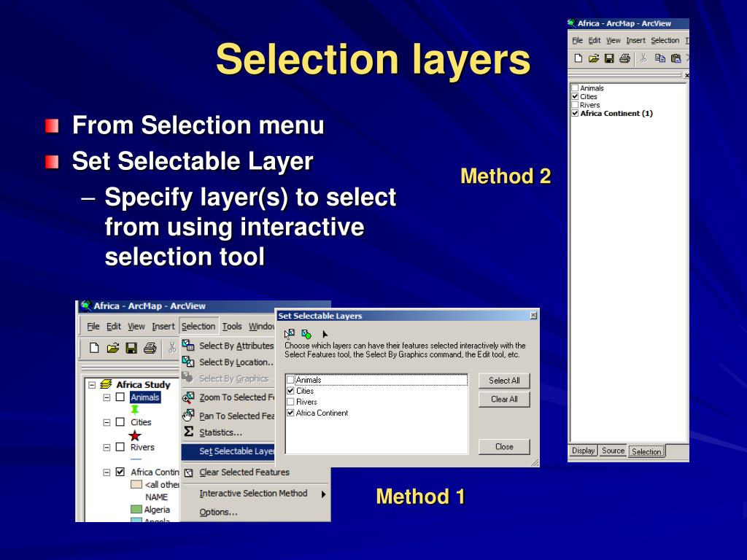
Task: Click Open folder icon in right ArcMap window
Action: coord(594,58)
